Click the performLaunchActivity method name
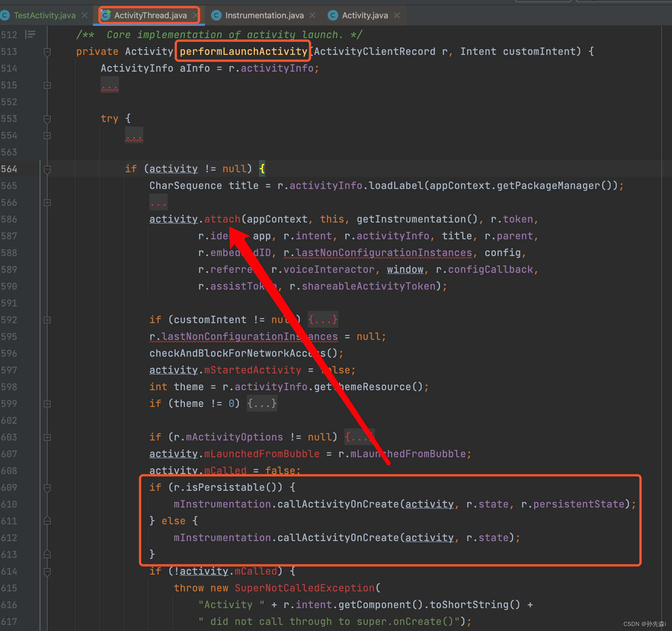 [x=243, y=51]
